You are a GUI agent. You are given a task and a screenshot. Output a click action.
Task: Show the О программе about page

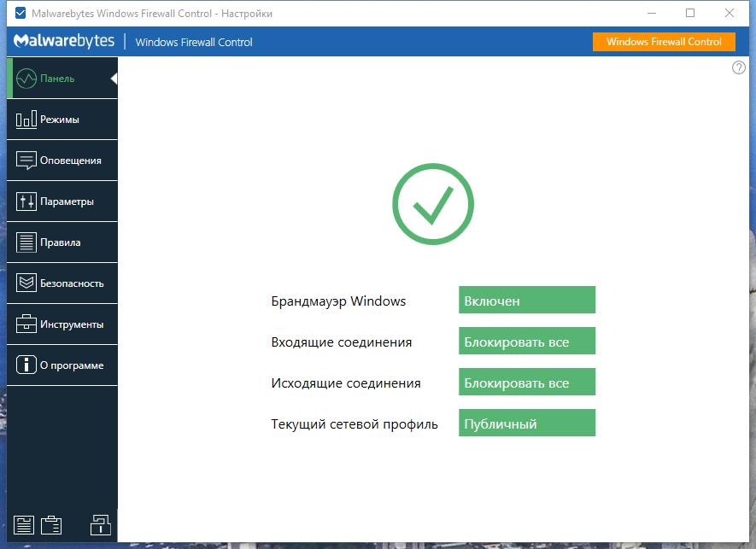[62, 365]
